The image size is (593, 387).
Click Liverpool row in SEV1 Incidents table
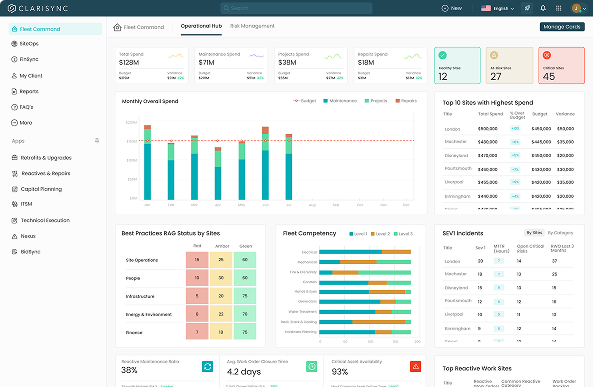click(509, 314)
